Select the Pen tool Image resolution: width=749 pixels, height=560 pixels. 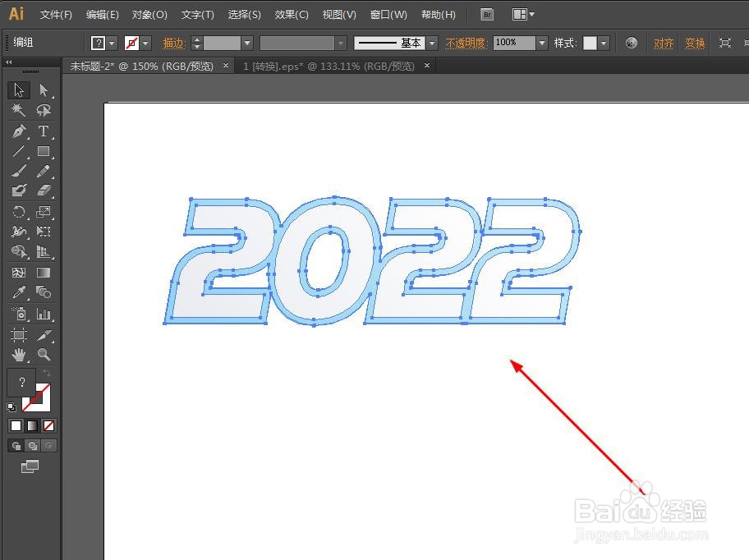click(19, 131)
